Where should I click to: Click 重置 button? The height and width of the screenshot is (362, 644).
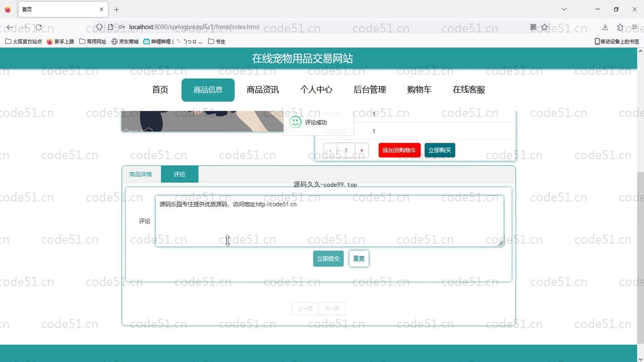click(x=359, y=259)
